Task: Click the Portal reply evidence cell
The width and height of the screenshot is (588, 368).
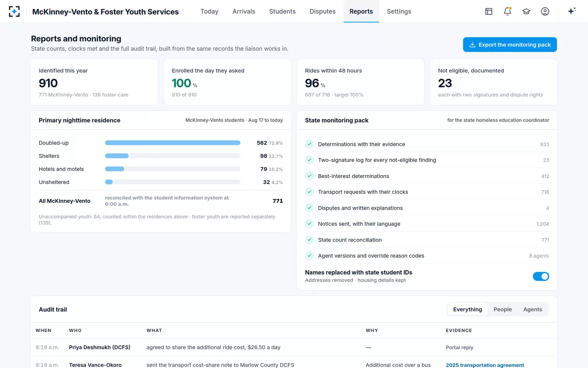Action: pyautogui.click(x=459, y=347)
